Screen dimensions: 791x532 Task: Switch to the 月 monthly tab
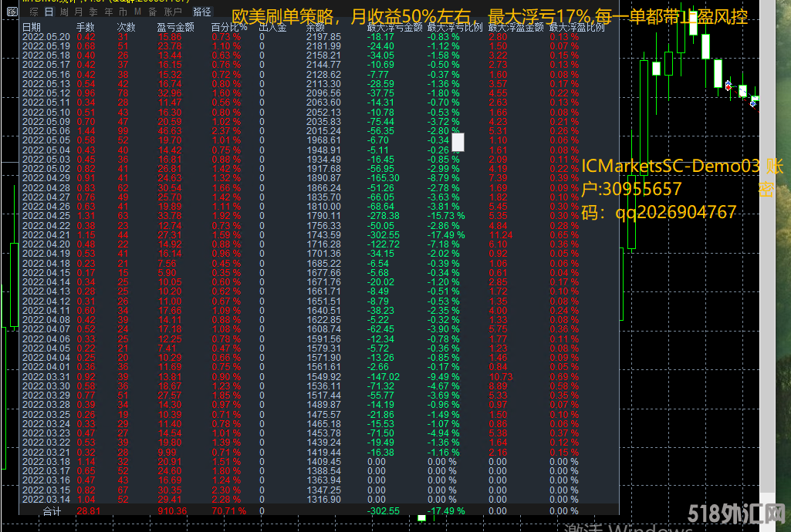(78, 12)
